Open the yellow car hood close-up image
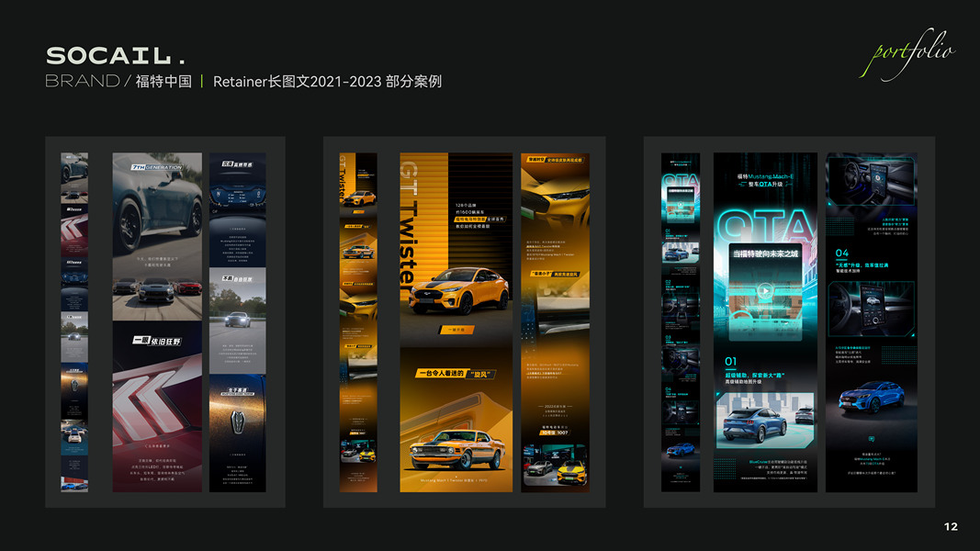The width and height of the screenshot is (980, 551). pos(555,197)
